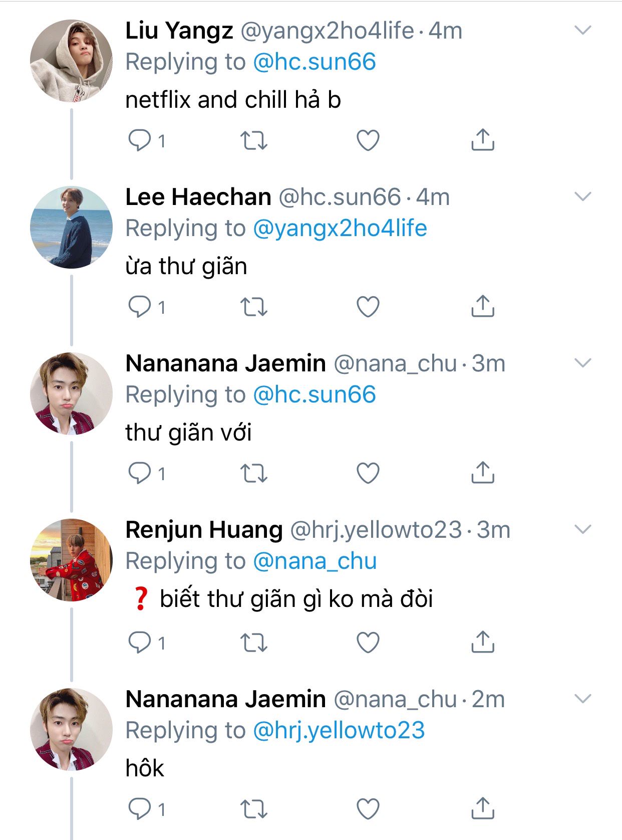Share Liu Yangz's tweet

tap(482, 140)
